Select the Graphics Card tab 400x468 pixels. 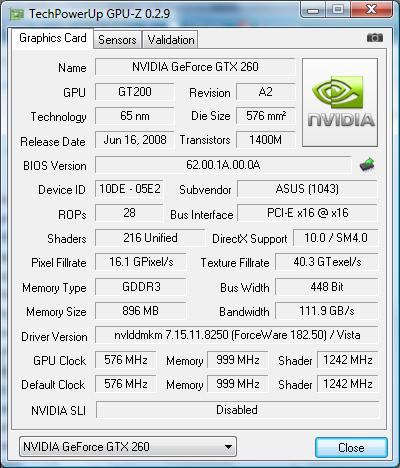pyautogui.click(x=53, y=38)
